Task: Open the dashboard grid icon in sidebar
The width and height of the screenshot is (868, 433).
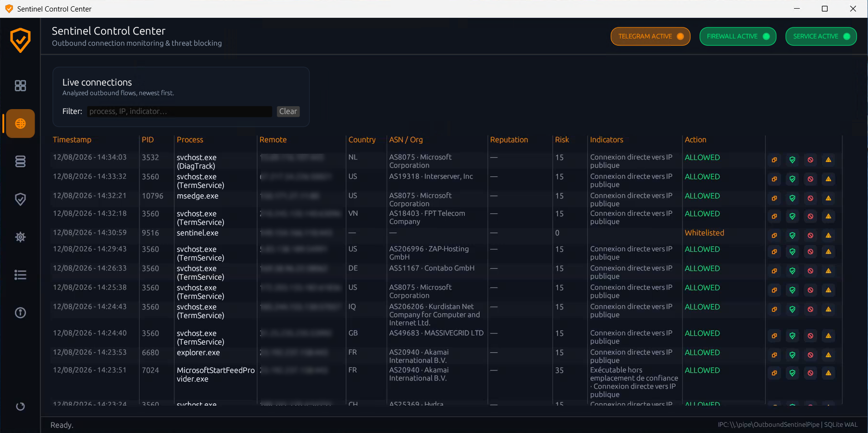Action: pyautogui.click(x=20, y=86)
